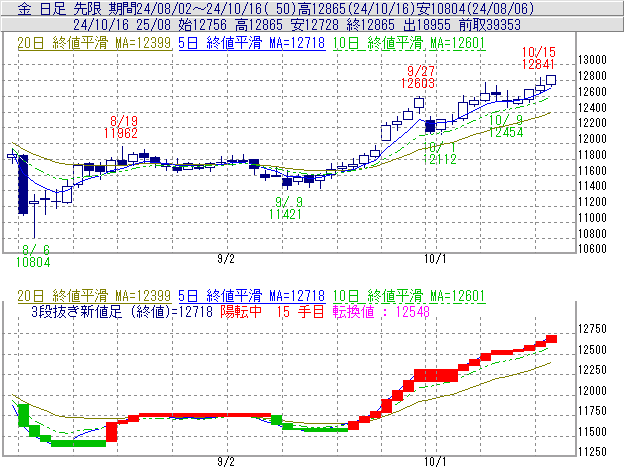
Task: Click the topmost red block in lower chart
Action: click(551, 339)
